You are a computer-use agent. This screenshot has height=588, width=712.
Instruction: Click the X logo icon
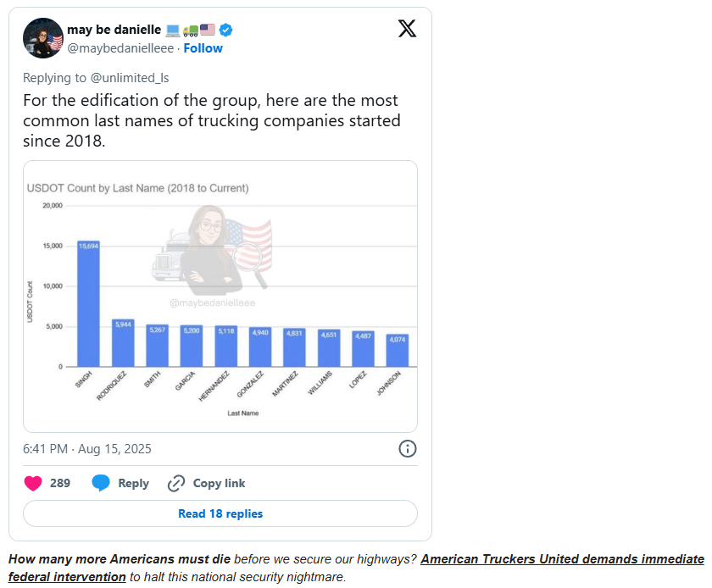pyautogui.click(x=407, y=29)
